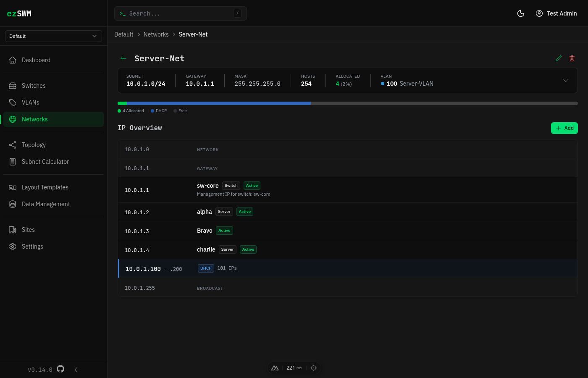Open Sites from the sidebar
The height and width of the screenshot is (378, 588).
[53, 230]
